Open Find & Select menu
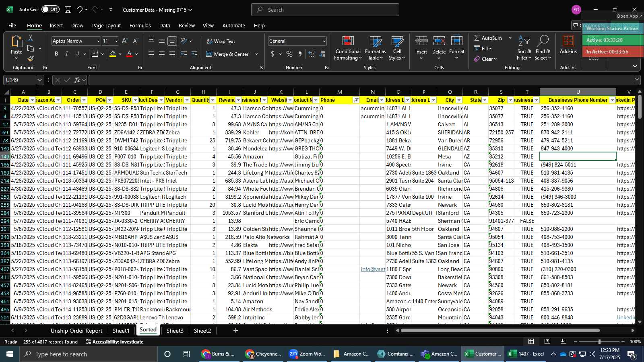The height and width of the screenshot is (362, 644). [x=543, y=48]
